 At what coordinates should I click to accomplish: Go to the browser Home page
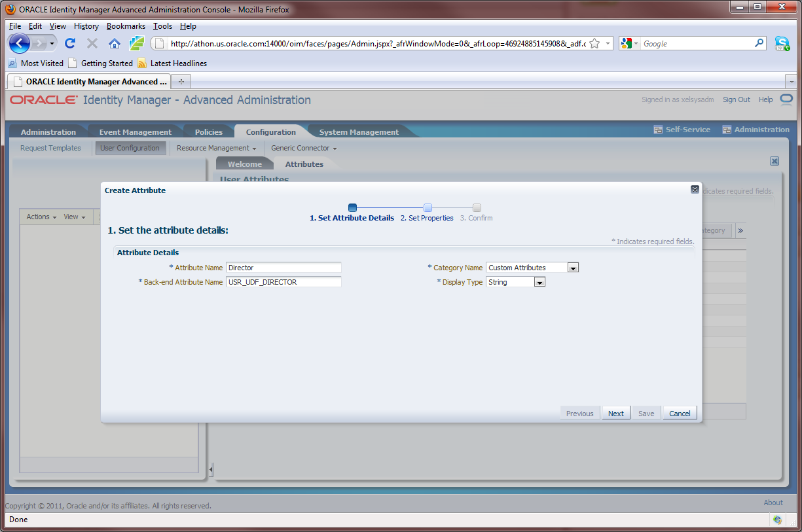click(115, 44)
